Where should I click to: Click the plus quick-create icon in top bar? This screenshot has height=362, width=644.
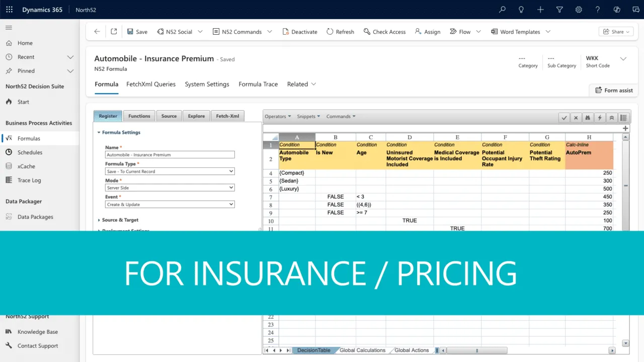[540, 10]
